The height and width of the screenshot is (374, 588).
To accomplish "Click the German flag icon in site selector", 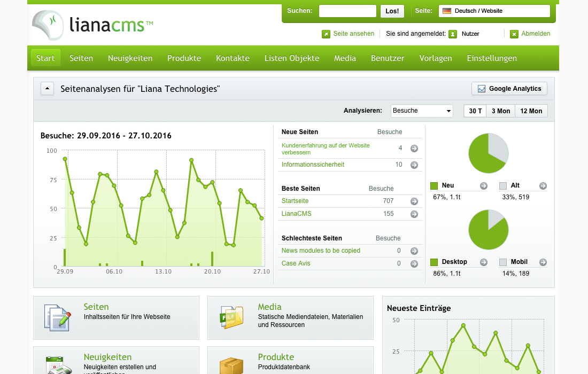I will tap(447, 11).
